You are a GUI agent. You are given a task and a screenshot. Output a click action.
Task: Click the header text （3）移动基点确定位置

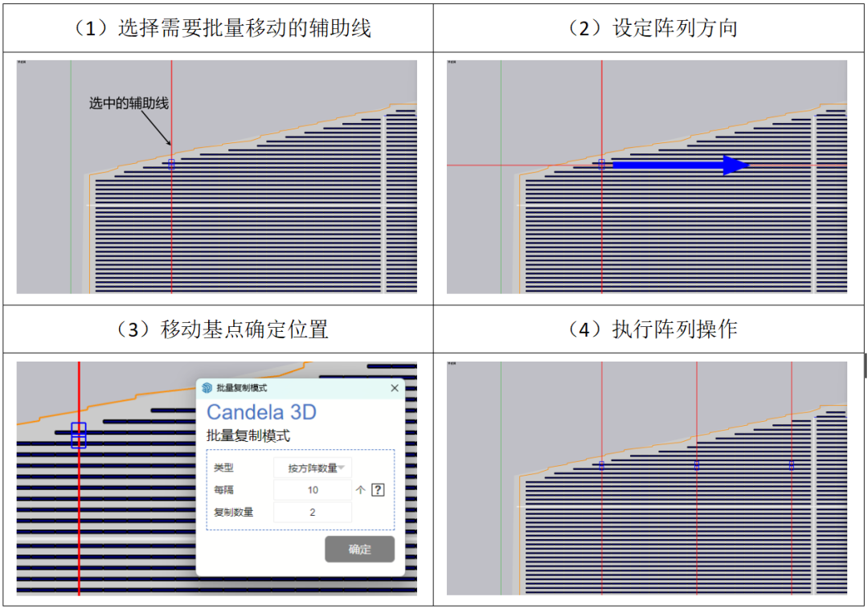(x=222, y=329)
